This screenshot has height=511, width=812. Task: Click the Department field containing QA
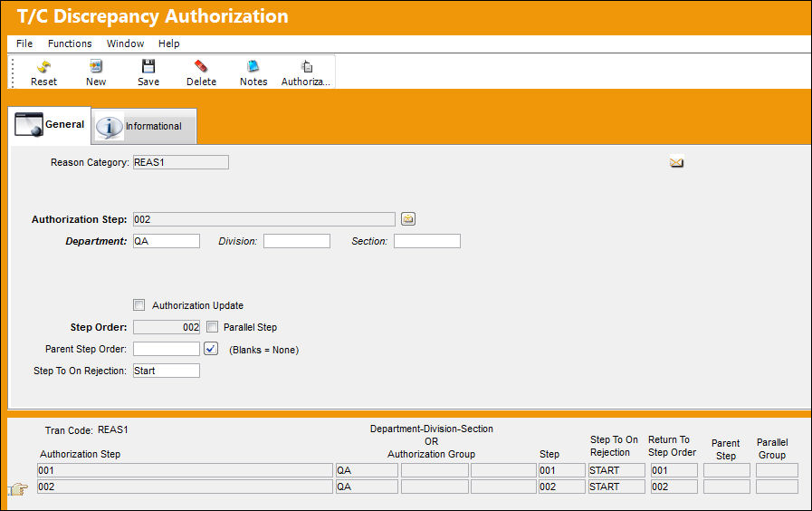tap(167, 241)
